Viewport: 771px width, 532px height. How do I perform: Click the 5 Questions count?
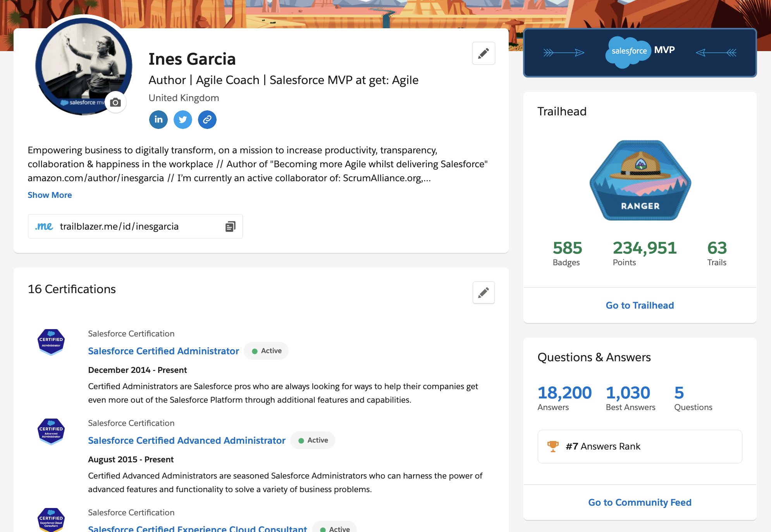coord(693,398)
